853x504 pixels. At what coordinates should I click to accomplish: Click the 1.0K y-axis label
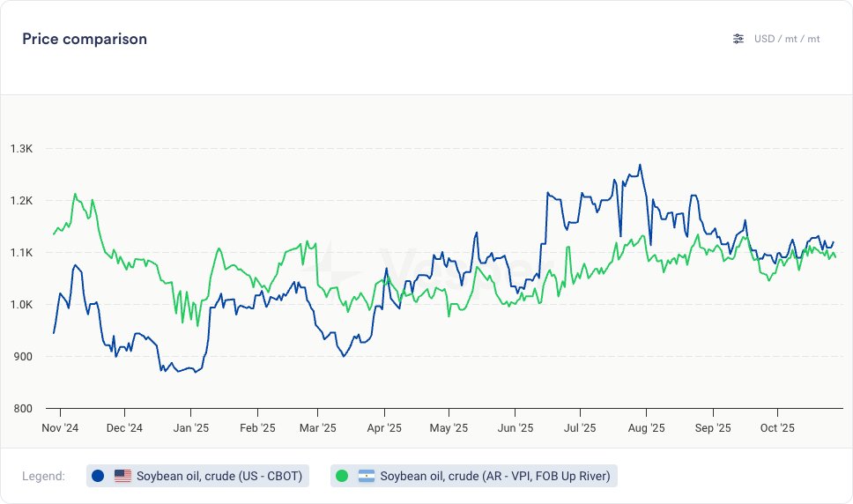21,305
